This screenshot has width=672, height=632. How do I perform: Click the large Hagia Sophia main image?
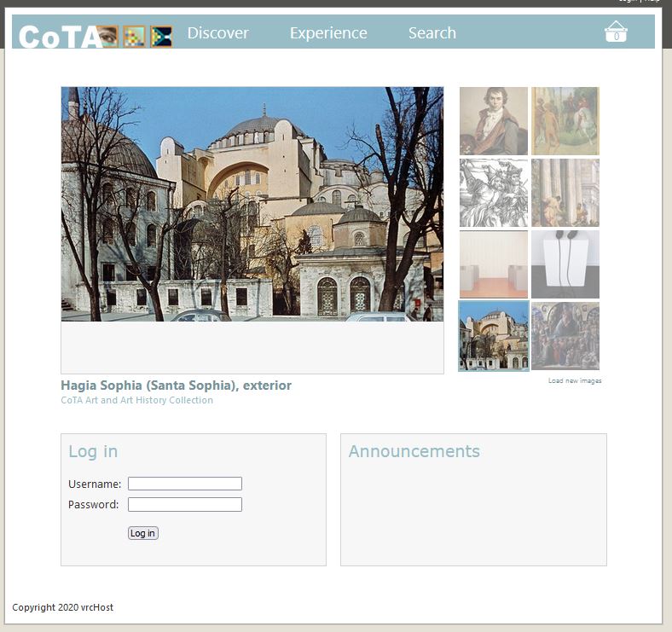(252, 204)
